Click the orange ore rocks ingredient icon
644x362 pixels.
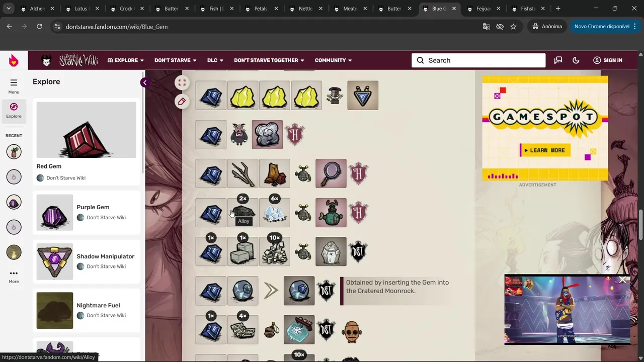pyautogui.click(x=275, y=173)
